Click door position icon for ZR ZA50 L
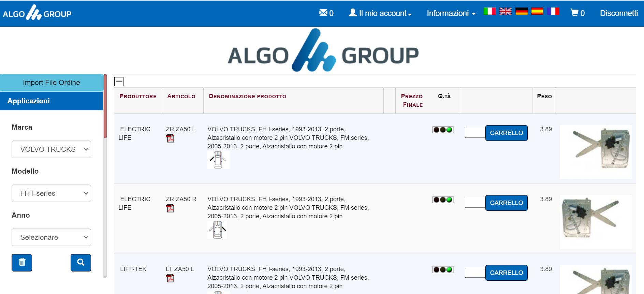The height and width of the screenshot is (294, 644). coord(218,160)
